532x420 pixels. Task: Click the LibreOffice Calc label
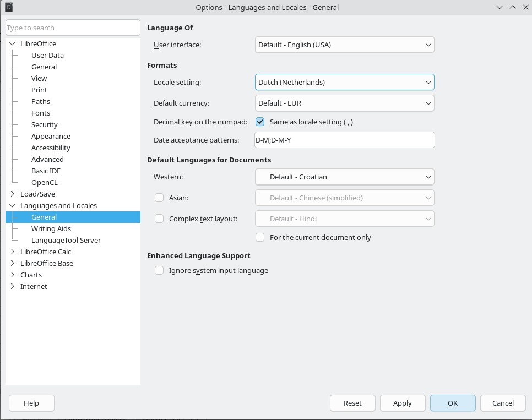tap(46, 252)
